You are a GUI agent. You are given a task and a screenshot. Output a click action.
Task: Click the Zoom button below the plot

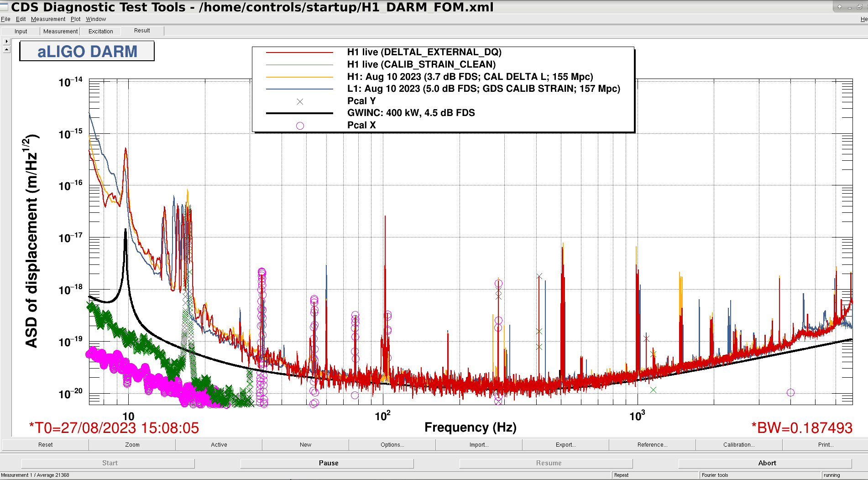tap(132, 445)
